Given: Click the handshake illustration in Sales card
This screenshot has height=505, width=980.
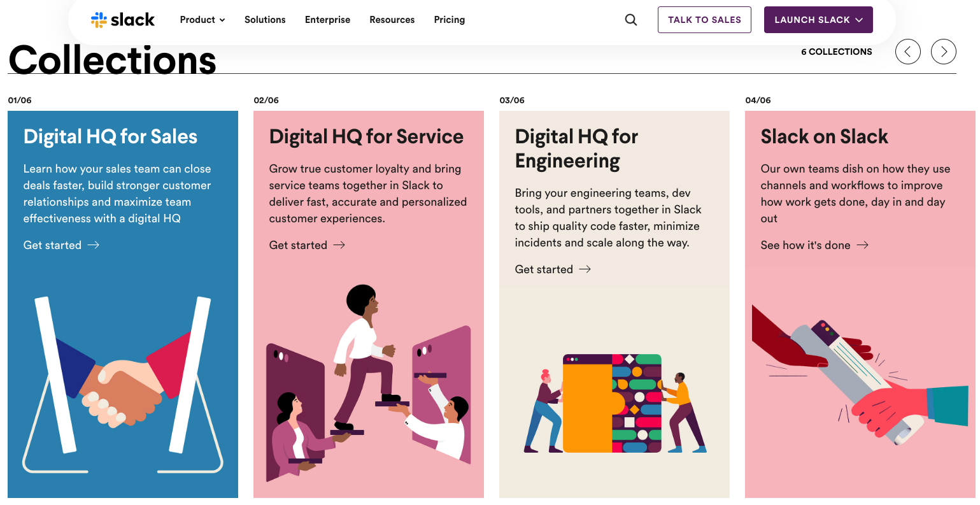Looking at the screenshot, I should (x=123, y=384).
